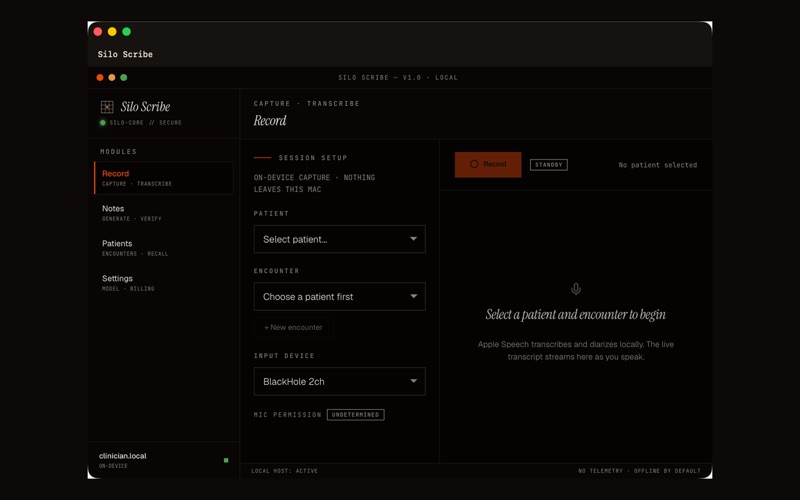Open the Select patient dropdown

click(339, 239)
